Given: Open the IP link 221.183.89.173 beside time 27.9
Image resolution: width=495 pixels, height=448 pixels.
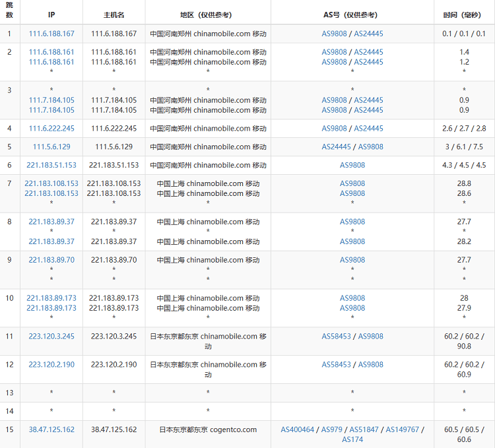Looking at the screenshot, I should pyautogui.click(x=51, y=308).
